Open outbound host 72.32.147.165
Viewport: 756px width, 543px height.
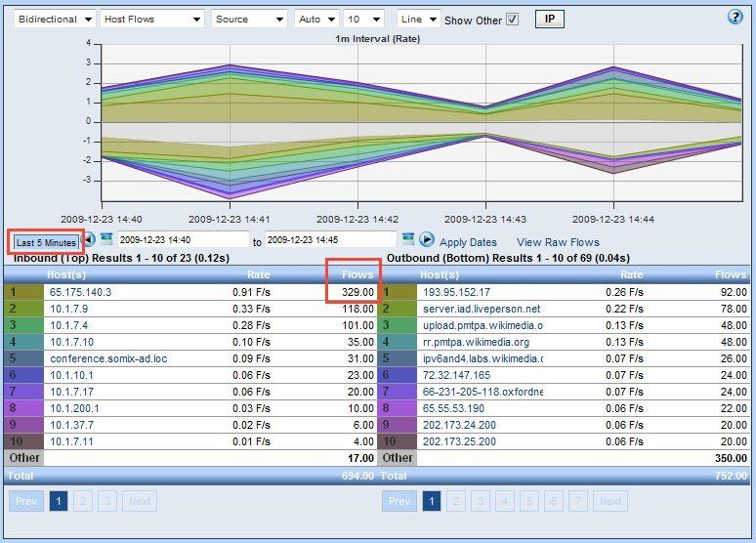456,375
